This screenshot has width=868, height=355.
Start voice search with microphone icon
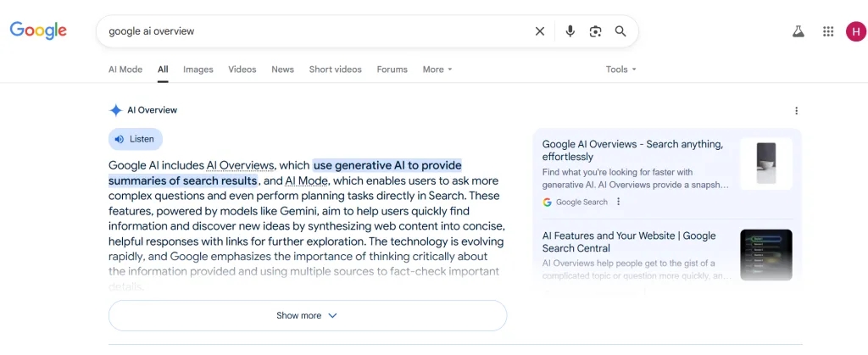tap(570, 31)
